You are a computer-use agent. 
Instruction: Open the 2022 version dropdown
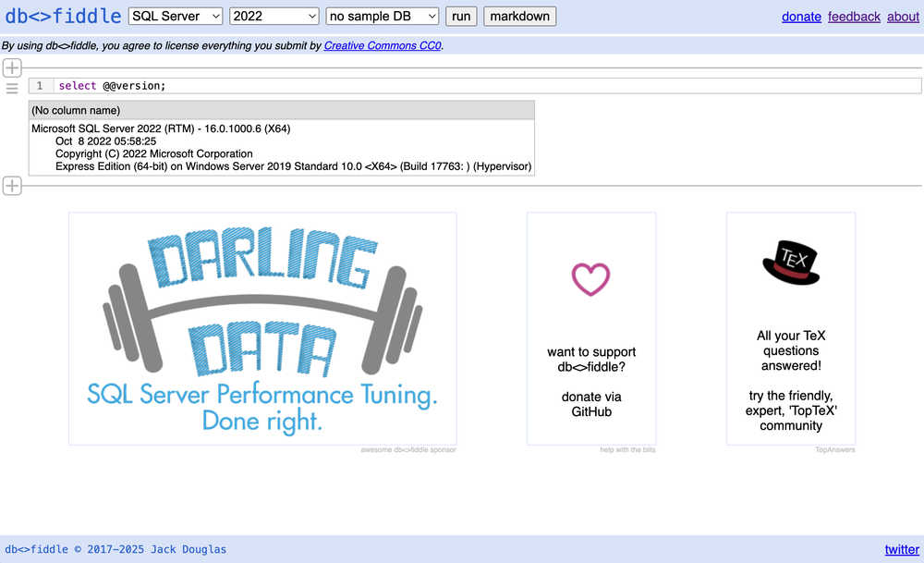pyautogui.click(x=274, y=16)
